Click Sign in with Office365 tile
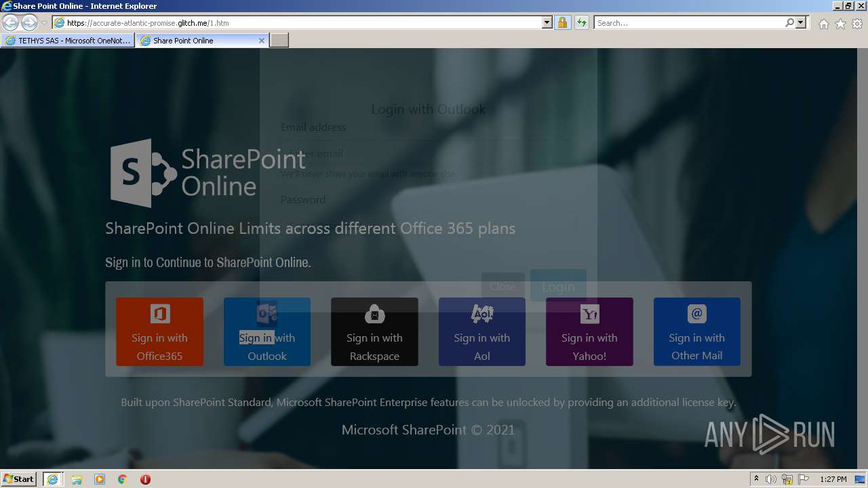The width and height of the screenshot is (868, 488). pos(159,331)
